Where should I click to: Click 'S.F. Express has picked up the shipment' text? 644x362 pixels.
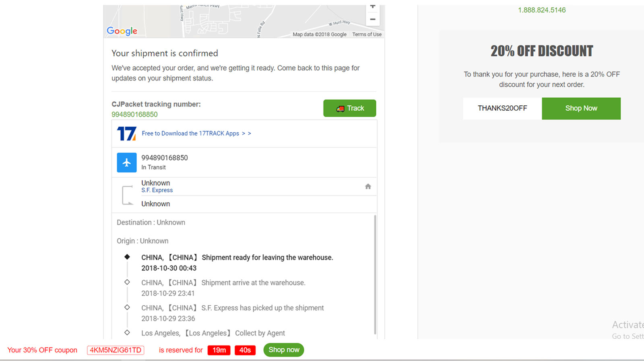click(262, 308)
